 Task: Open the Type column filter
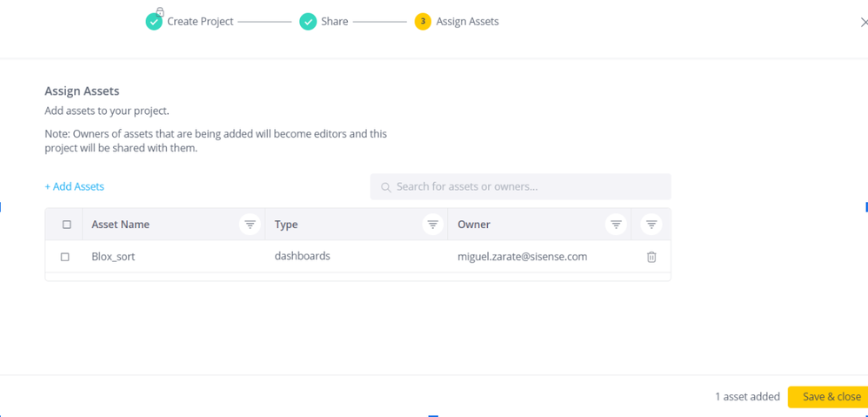pyautogui.click(x=432, y=225)
